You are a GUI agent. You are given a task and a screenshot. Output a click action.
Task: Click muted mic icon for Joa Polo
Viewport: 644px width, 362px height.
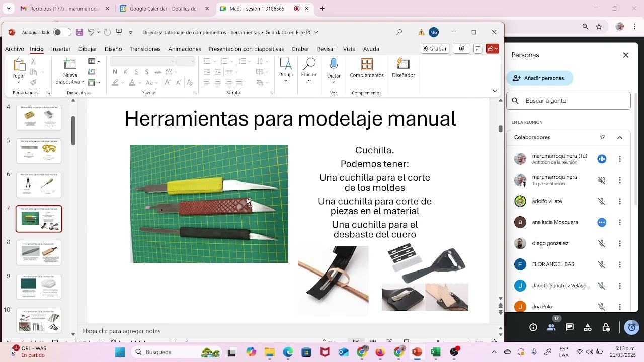coord(602,307)
